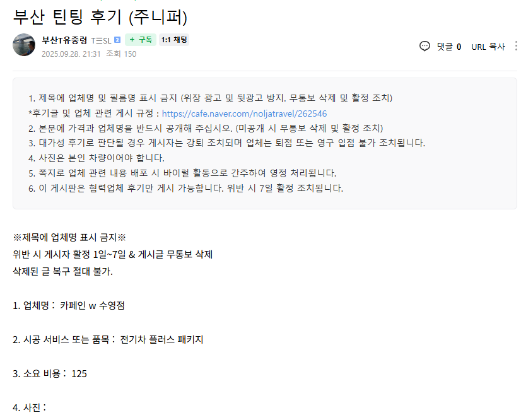The image size is (521, 420).
Task: Click rule 6 about 협력업체 후기
Action: coord(185,188)
